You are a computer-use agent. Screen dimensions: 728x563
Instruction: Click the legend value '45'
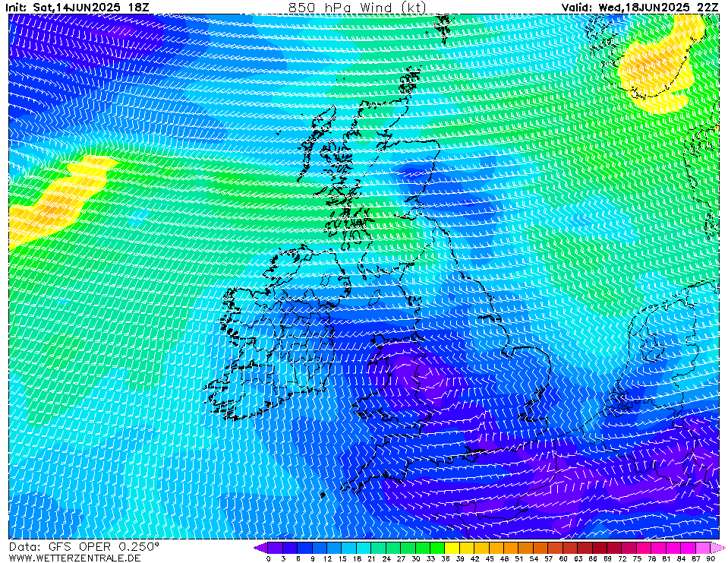tap(490, 558)
